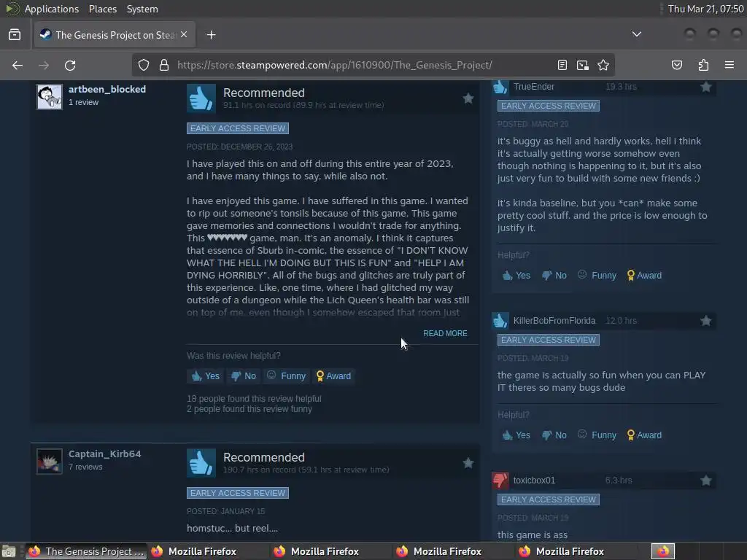Open Firefox application hamburger menu
The image size is (747, 560).
point(729,65)
